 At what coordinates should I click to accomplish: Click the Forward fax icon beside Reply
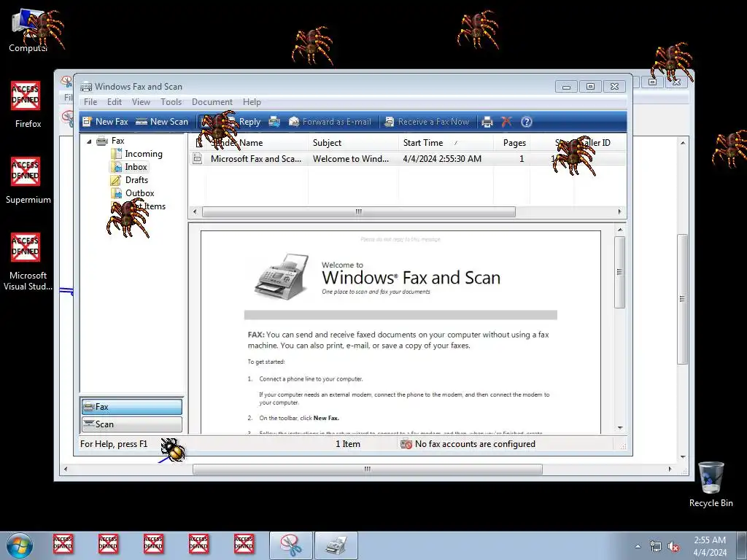click(x=274, y=122)
